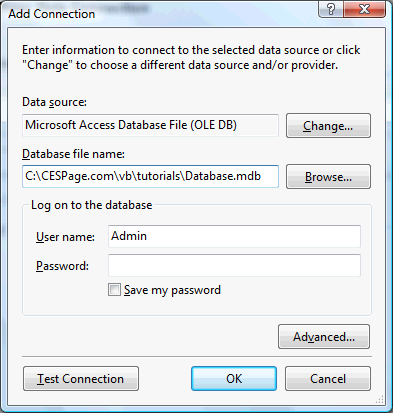This screenshot has height=413, width=393.
Task: Click the Test Connection button
Action: (81, 379)
